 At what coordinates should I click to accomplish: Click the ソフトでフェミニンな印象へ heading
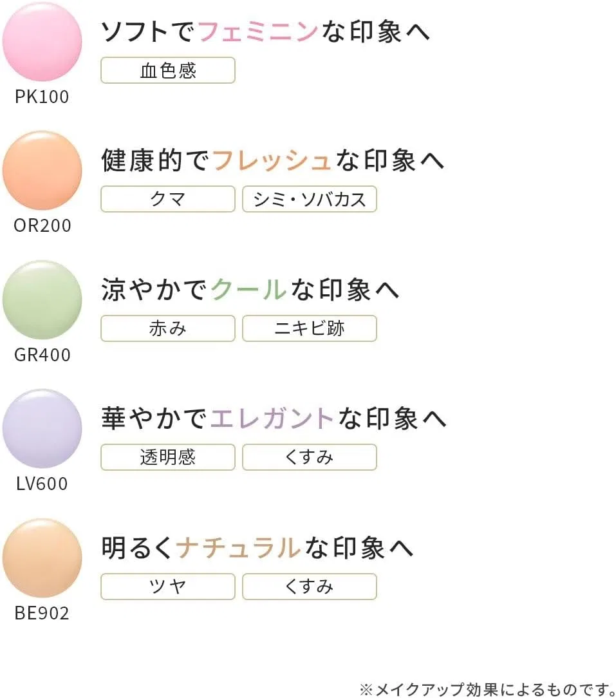pyautogui.click(x=266, y=32)
